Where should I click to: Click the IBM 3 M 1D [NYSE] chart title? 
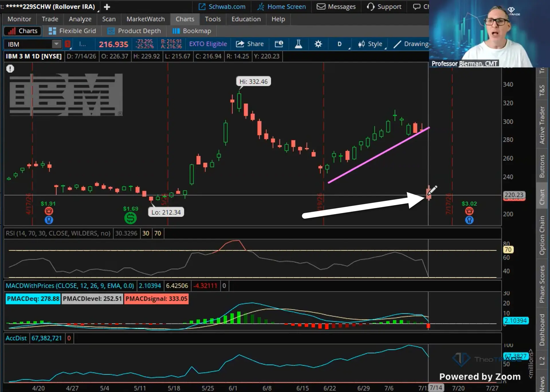coord(34,56)
